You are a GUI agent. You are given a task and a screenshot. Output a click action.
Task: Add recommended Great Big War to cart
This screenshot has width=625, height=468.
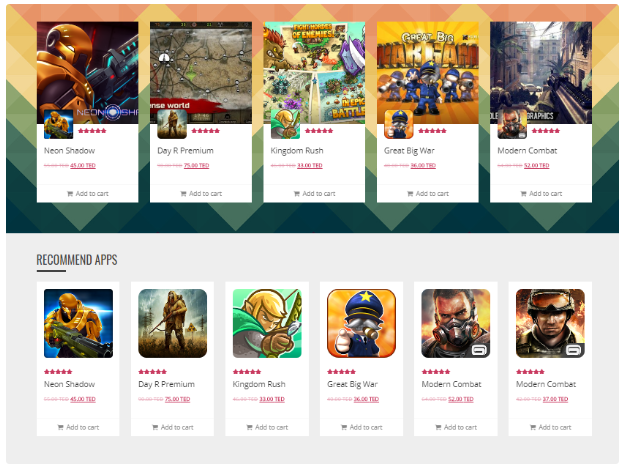click(362, 427)
